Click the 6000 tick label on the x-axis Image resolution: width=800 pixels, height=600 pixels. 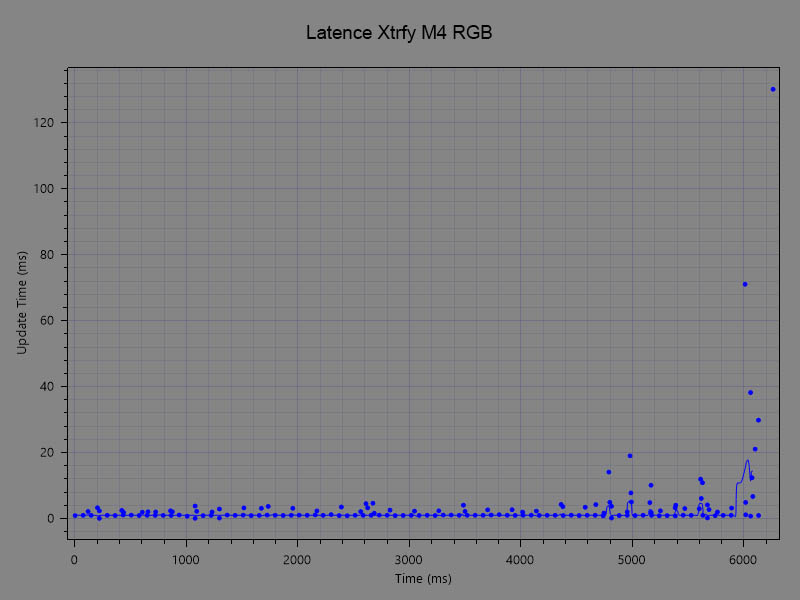(743, 560)
